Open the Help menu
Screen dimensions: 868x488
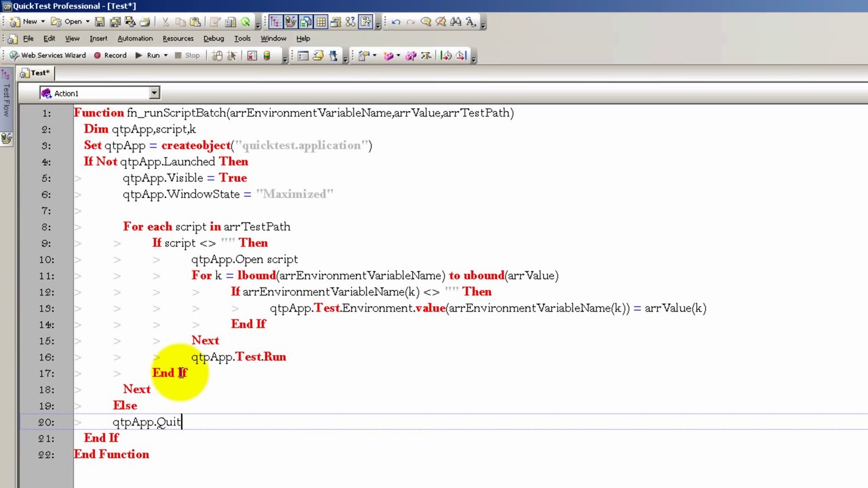[x=303, y=39]
